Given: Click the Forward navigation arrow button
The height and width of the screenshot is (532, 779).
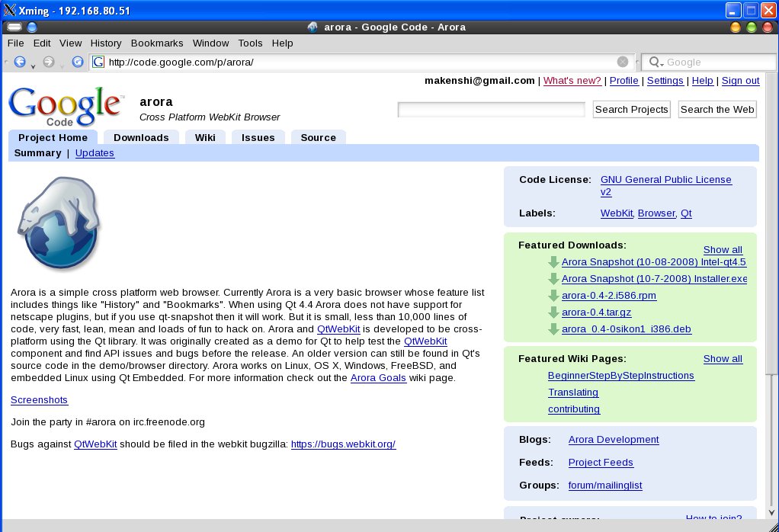Looking at the screenshot, I should click(x=48, y=62).
